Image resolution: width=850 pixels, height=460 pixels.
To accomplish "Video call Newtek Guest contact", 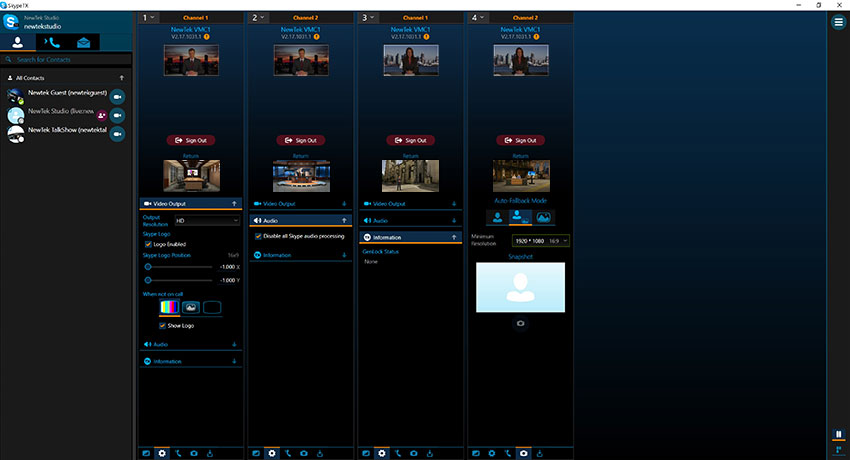I will point(117,97).
